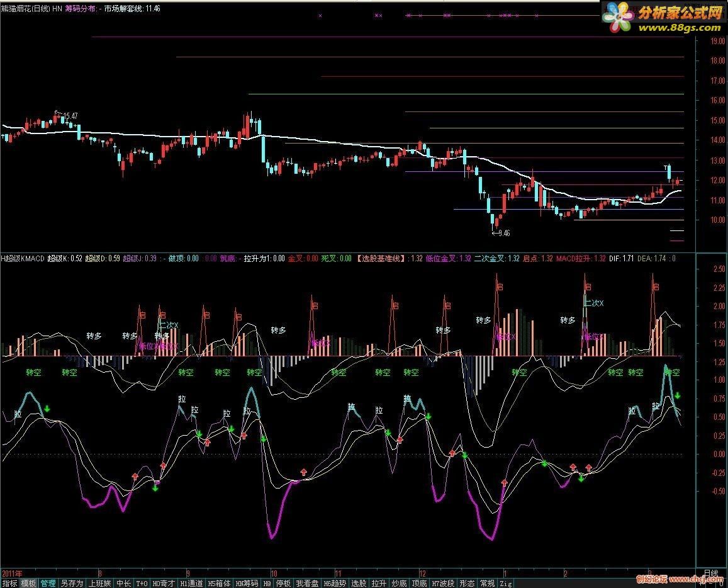The width and height of the screenshot is (728, 588).
Task: Click the DIF: 1.71 value
Action: [621, 258]
